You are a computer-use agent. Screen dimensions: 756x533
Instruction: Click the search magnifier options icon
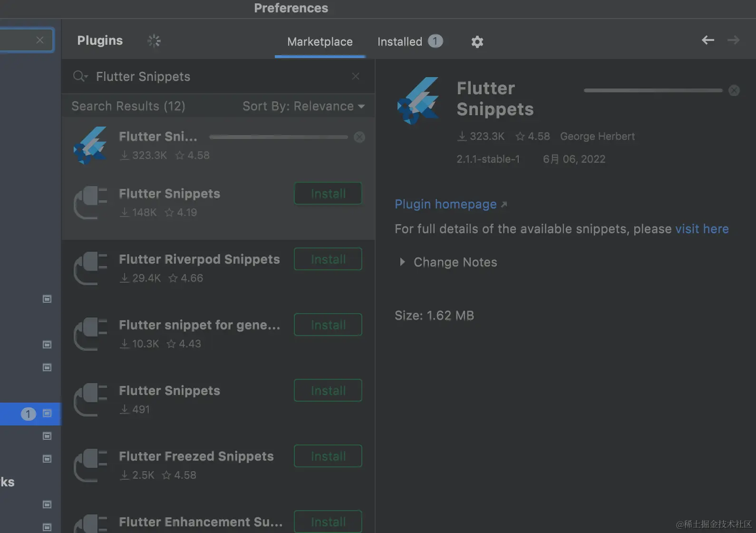80,76
